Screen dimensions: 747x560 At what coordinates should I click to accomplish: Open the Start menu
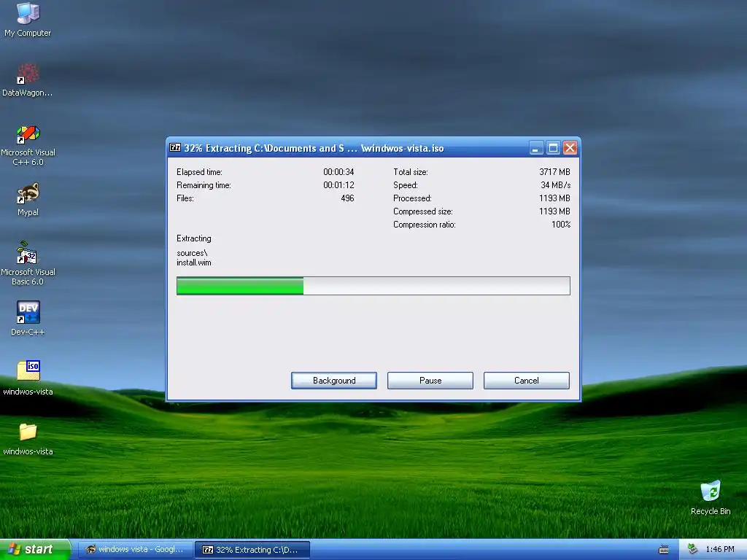[35, 549]
